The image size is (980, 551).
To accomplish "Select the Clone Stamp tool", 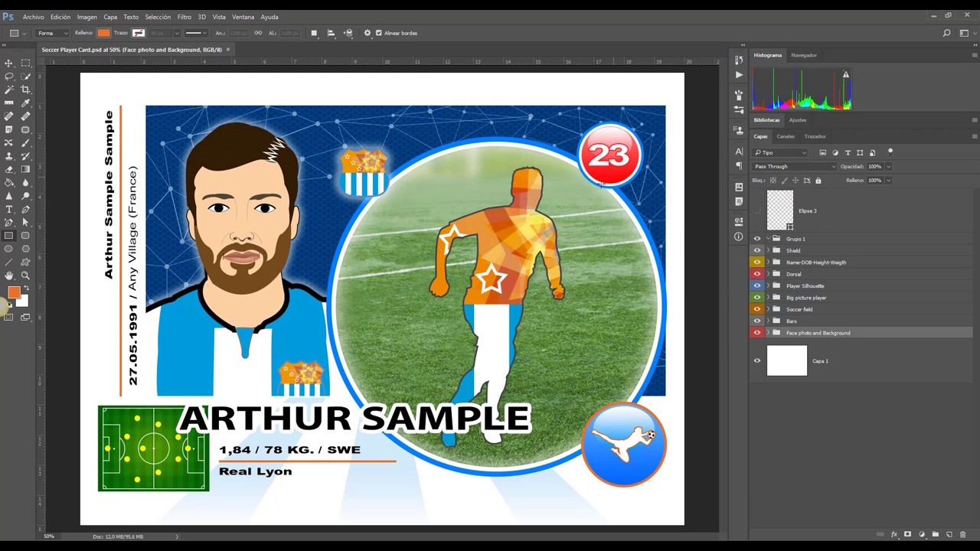I will [8, 156].
